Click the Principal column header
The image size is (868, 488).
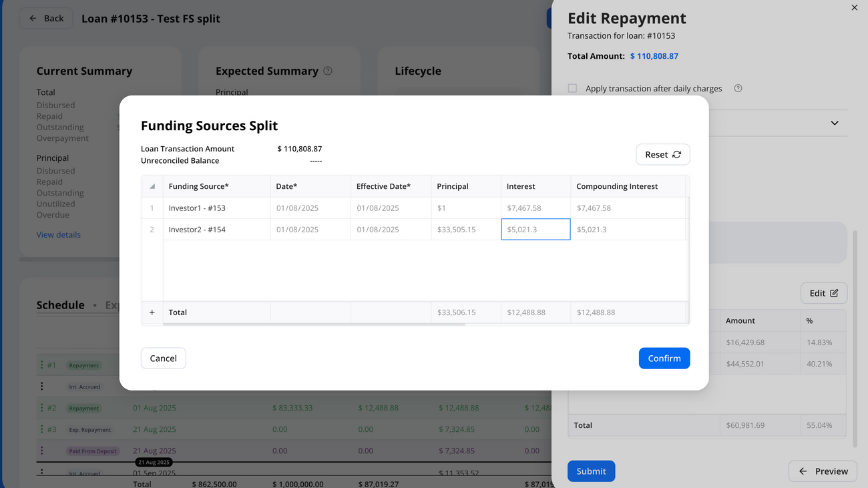pos(453,187)
